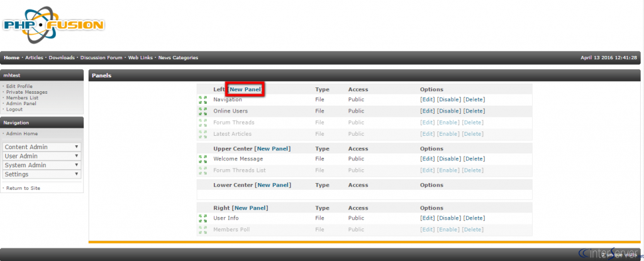The width and height of the screenshot is (644, 261).
Task: Click the move icon beside Welcome Message
Action: [203, 158]
